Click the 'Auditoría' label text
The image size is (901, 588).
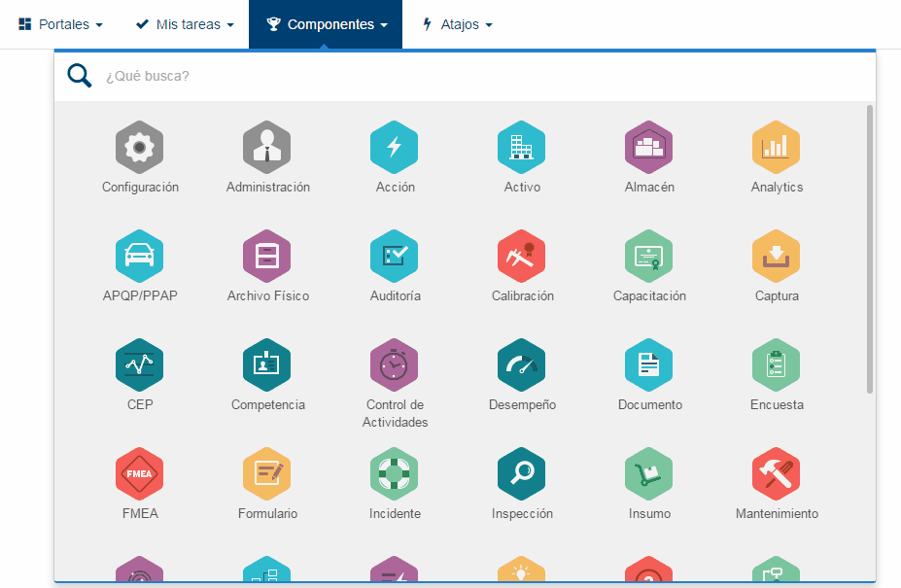[396, 296]
